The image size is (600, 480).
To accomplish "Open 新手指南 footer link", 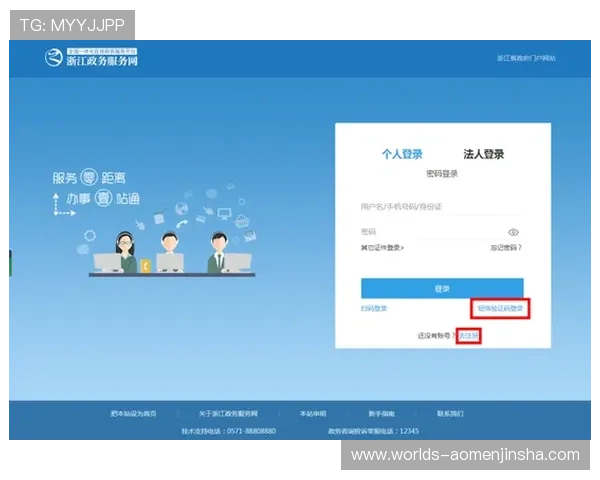I will pyautogui.click(x=382, y=414).
